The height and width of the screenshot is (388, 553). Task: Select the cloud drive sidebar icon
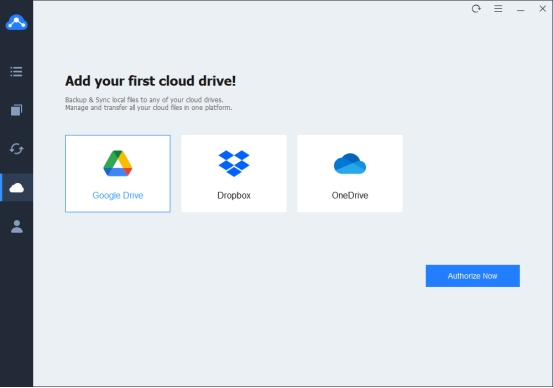coord(16,188)
